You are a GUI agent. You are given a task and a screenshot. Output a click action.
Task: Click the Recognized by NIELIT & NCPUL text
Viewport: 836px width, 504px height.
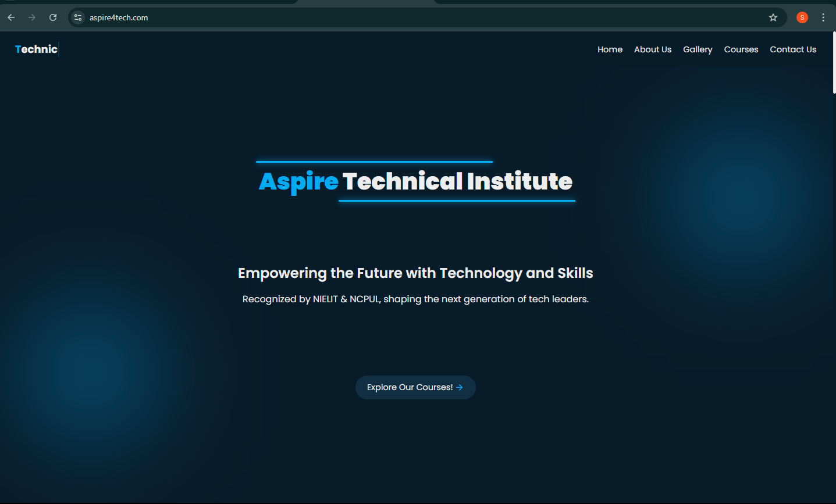click(x=415, y=299)
